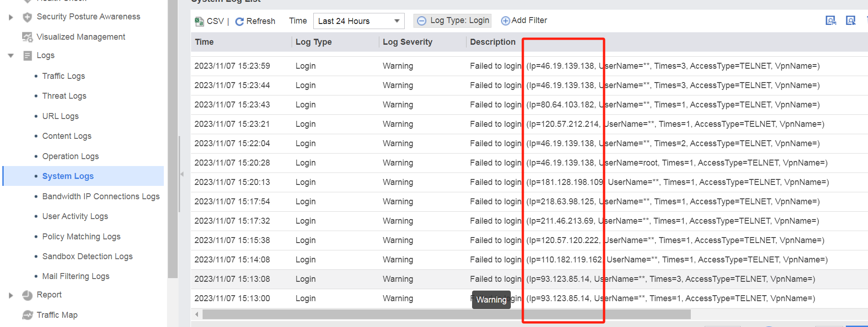Remove the Log Type: Login filter
The image size is (868, 327).
point(421,21)
